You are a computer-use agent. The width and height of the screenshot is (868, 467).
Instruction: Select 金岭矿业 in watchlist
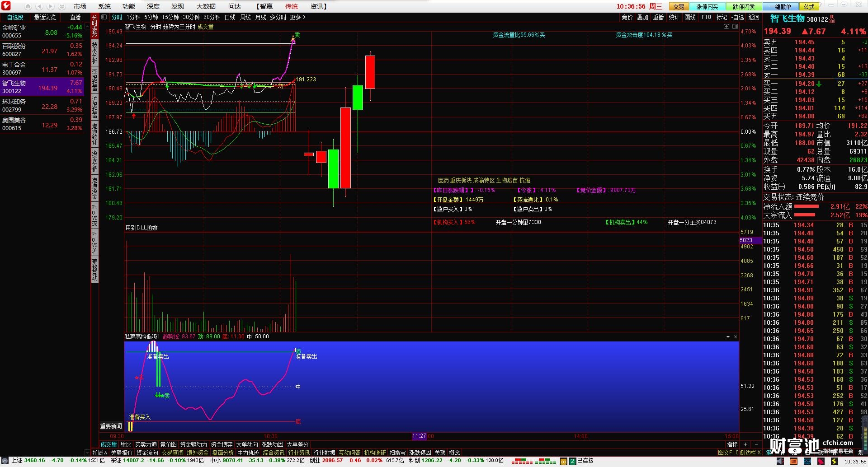pos(42,31)
